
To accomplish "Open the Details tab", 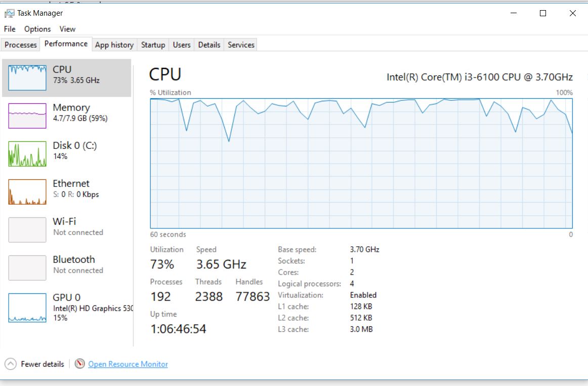I will point(209,45).
